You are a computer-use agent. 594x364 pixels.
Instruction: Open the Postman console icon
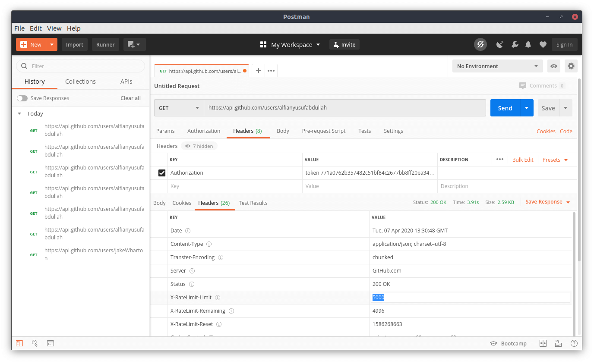click(x=51, y=343)
